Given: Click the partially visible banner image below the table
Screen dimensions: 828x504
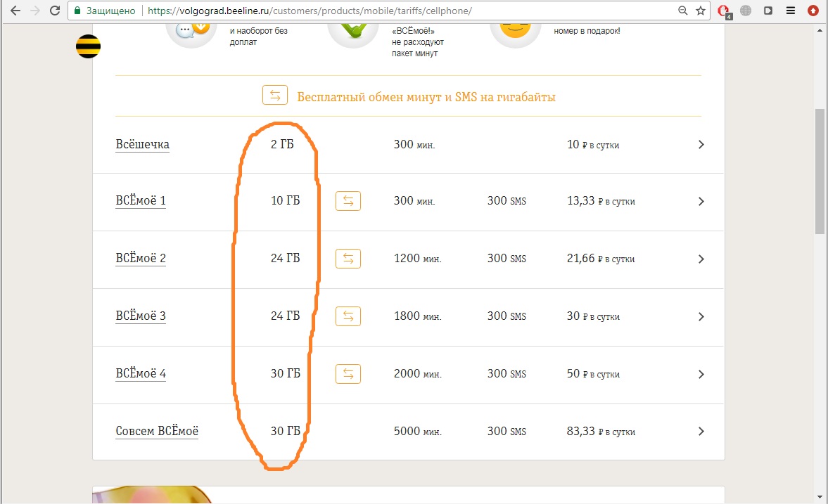Looking at the screenshot, I should (152, 495).
